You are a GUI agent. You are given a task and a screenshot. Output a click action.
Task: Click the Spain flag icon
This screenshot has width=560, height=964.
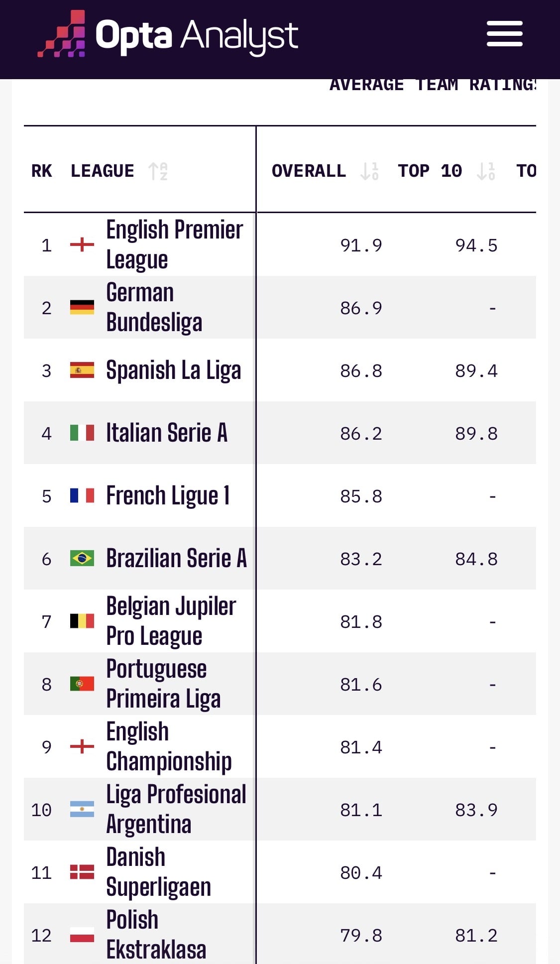82,370
